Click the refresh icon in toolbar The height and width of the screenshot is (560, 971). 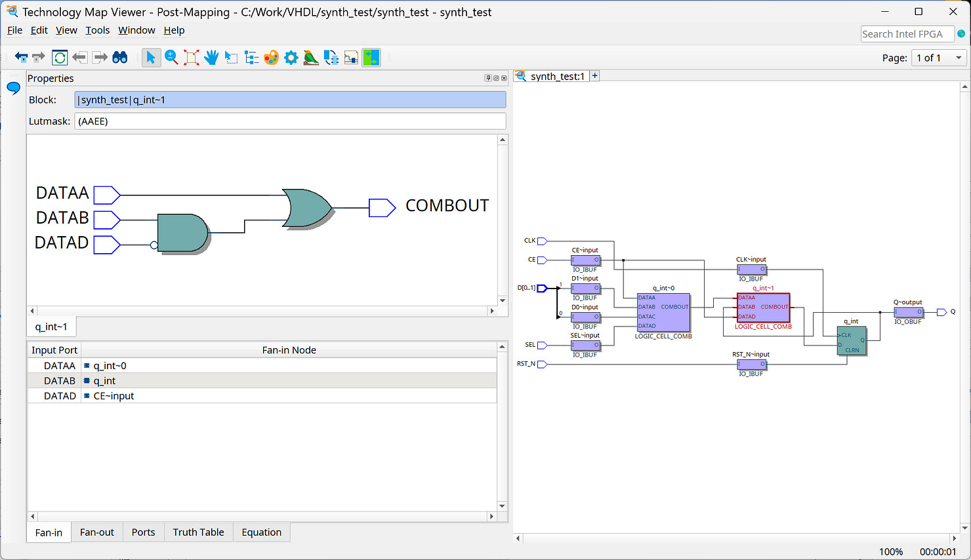60,58
